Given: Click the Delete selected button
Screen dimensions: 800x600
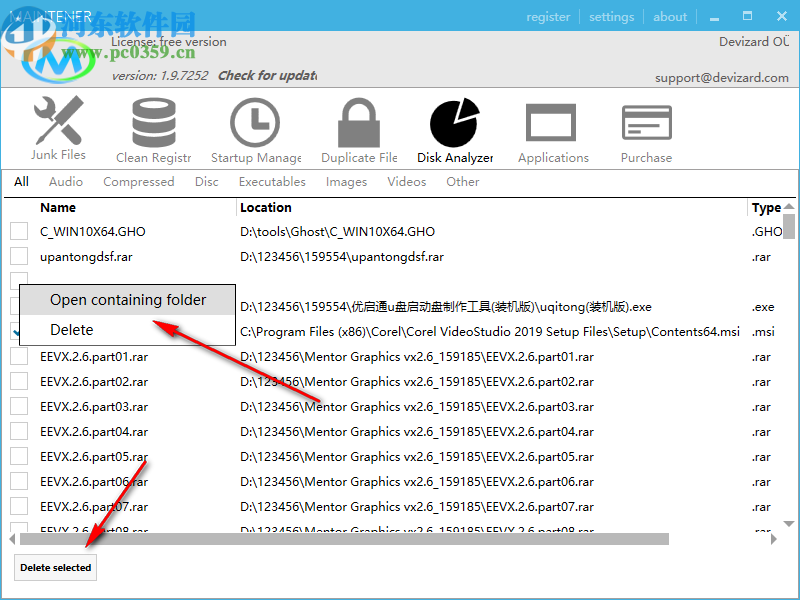Looking at the screenshot, I should point(56,567).
